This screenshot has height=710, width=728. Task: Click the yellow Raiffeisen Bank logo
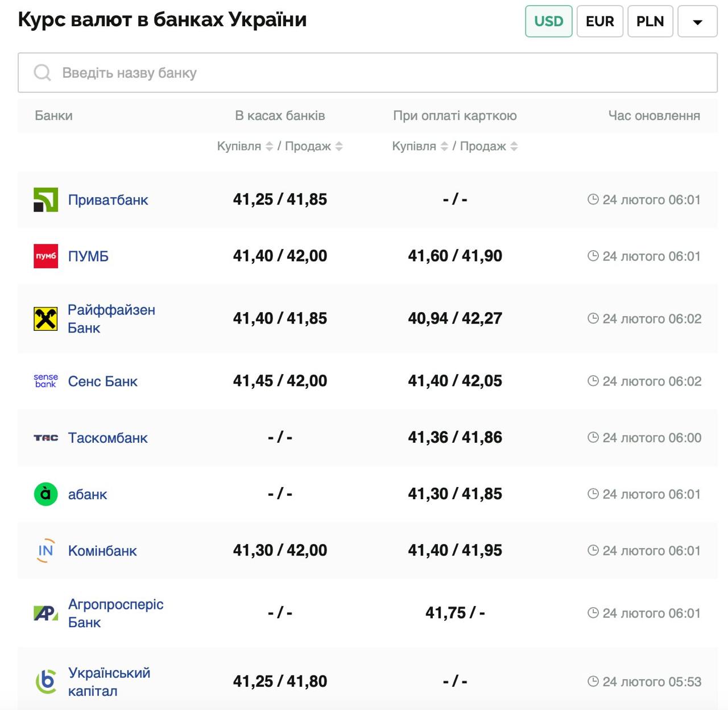click(x=45, y=319)
